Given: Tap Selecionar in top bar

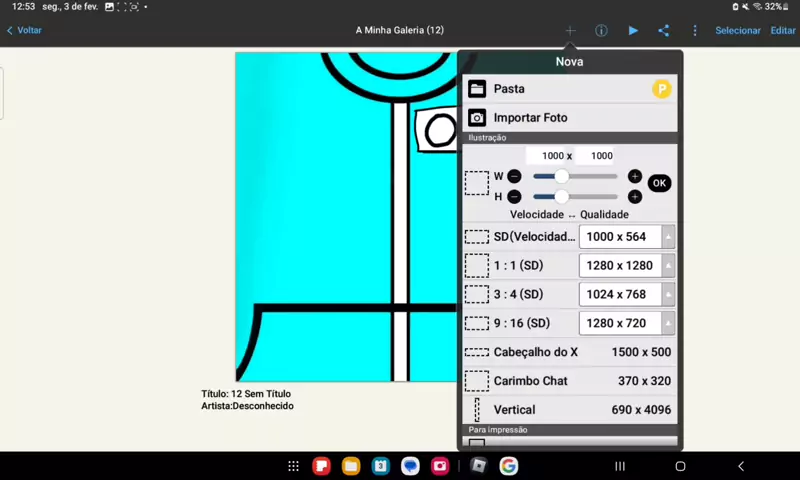Looking at the screenshot, I should [x=737, y=31].
